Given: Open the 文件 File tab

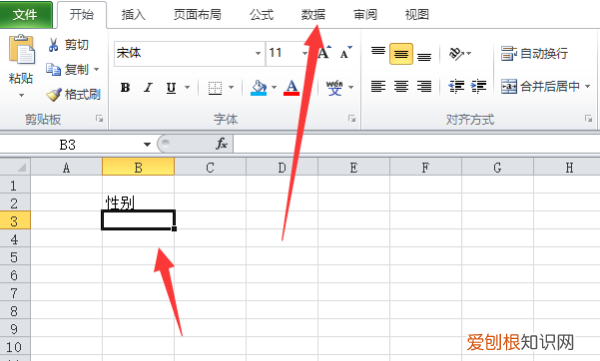Looking at the screenshot, I should coord(26,15).
